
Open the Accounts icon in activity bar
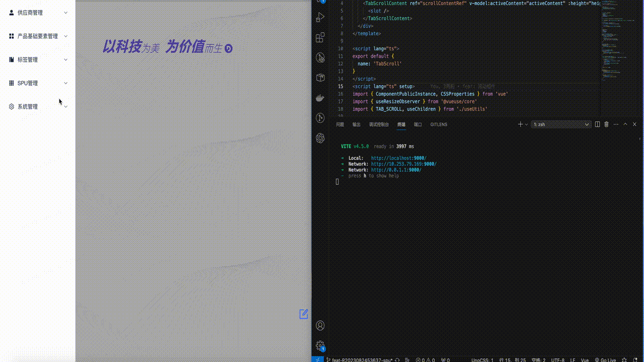320,326
